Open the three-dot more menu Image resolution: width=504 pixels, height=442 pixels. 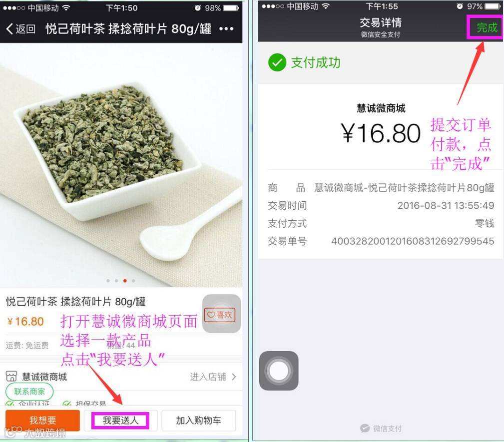click(x=226, y=29)
